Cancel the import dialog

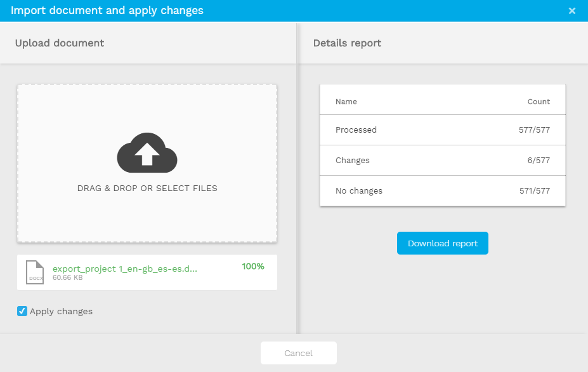tap(298, 353)
